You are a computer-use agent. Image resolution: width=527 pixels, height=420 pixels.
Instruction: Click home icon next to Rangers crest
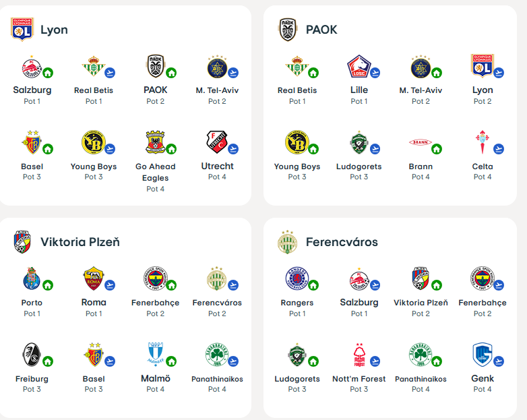tap(313, 285)
